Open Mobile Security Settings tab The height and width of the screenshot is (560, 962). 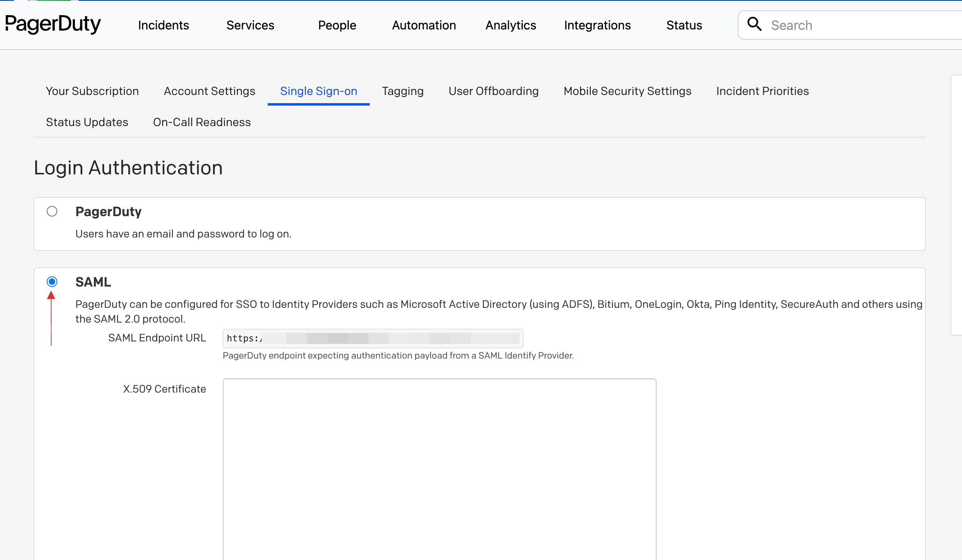(x=627, y=91)
